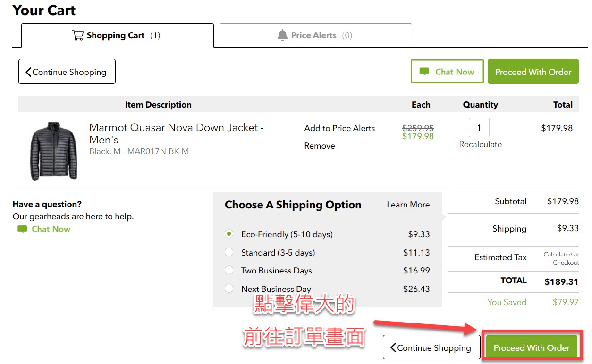Pick Next Business Day shipping option
Screen dimensions: 592x364
point(229,289)
